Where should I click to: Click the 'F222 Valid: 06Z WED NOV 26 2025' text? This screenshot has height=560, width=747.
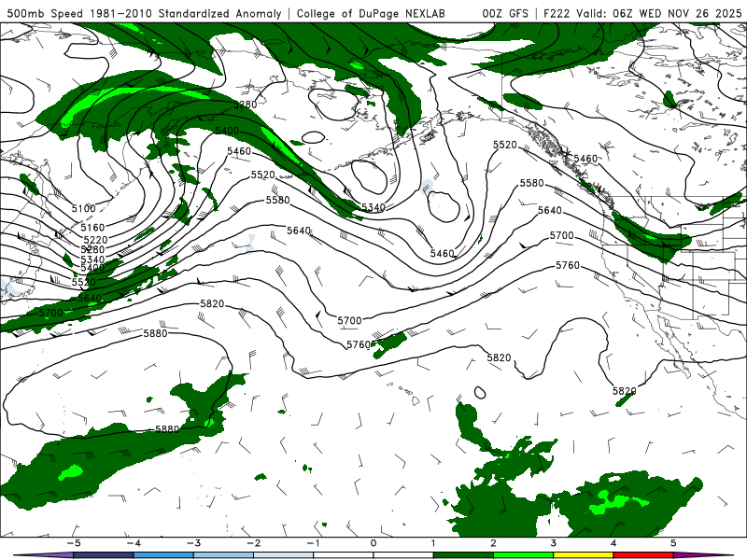coord(642,14)
